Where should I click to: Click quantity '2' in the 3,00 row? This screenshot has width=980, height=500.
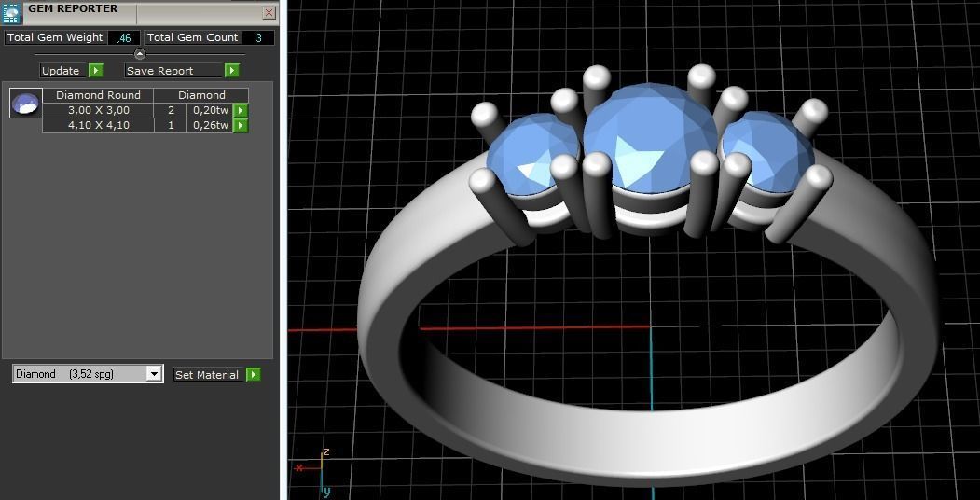pos(171,111)
